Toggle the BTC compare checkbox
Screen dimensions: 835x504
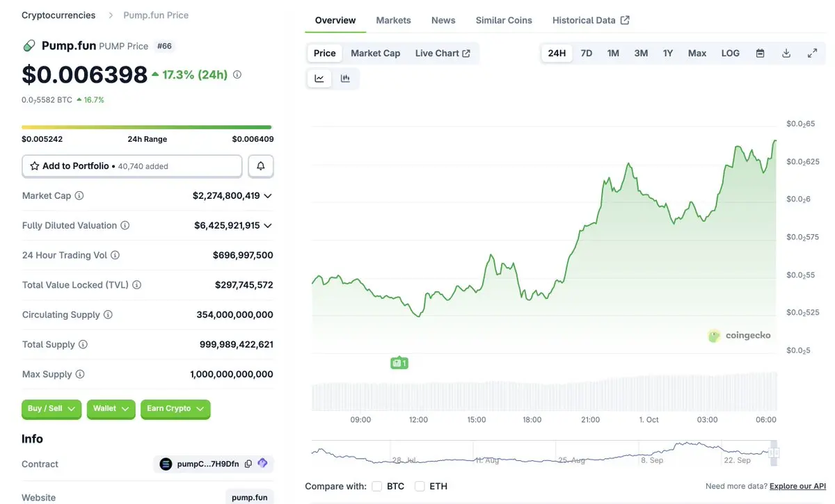pos(377,486)
